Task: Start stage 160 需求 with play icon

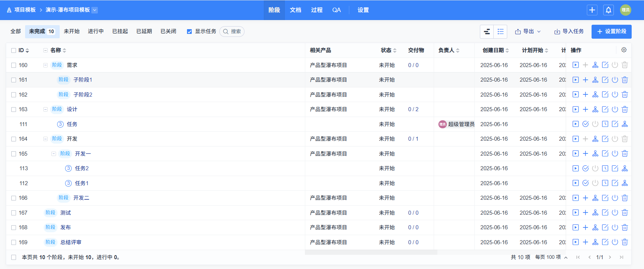Action: [575, 65]
